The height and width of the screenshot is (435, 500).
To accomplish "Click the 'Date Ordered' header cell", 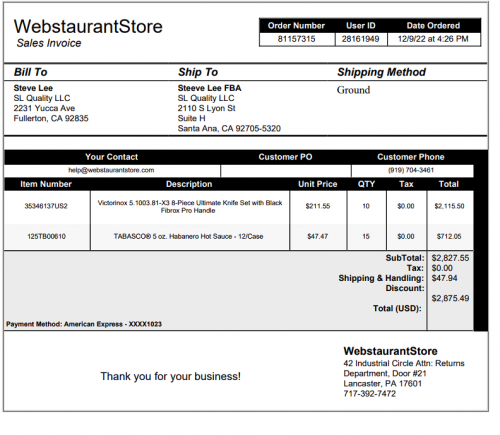I will (x=433, y=26).
